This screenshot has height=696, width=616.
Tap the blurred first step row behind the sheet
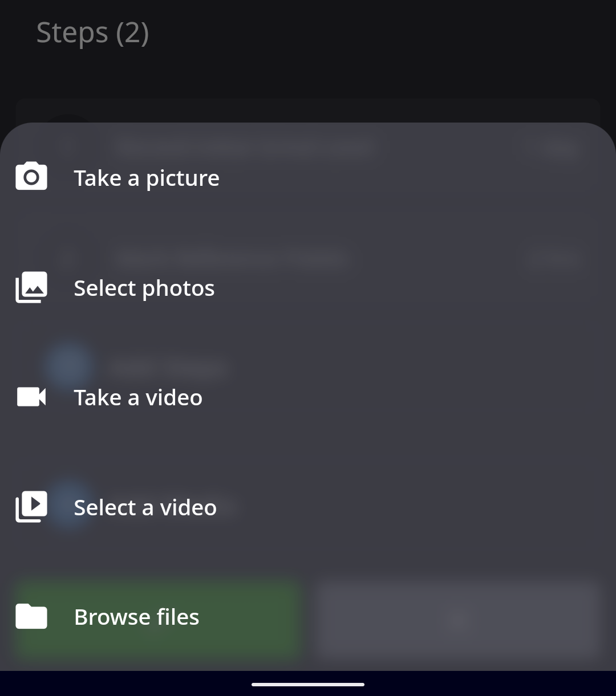click(x=308, y=148)
